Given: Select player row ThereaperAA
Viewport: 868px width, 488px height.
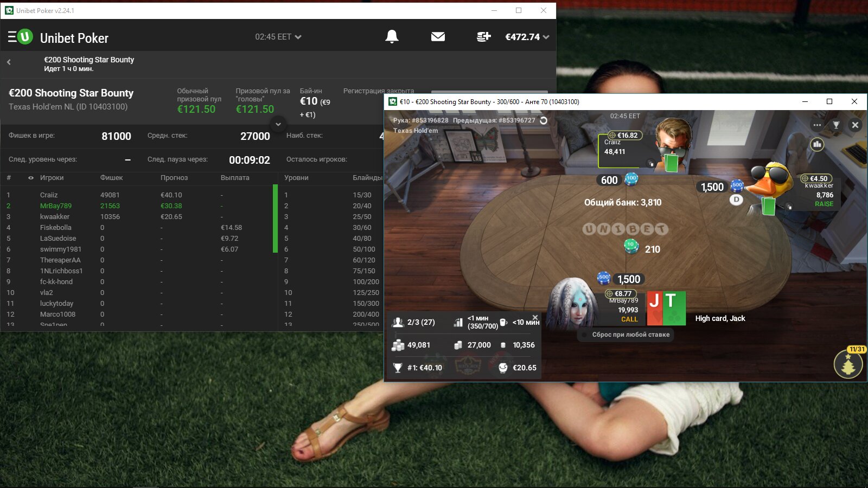Looking at the screenshot, I should point(138,260).
